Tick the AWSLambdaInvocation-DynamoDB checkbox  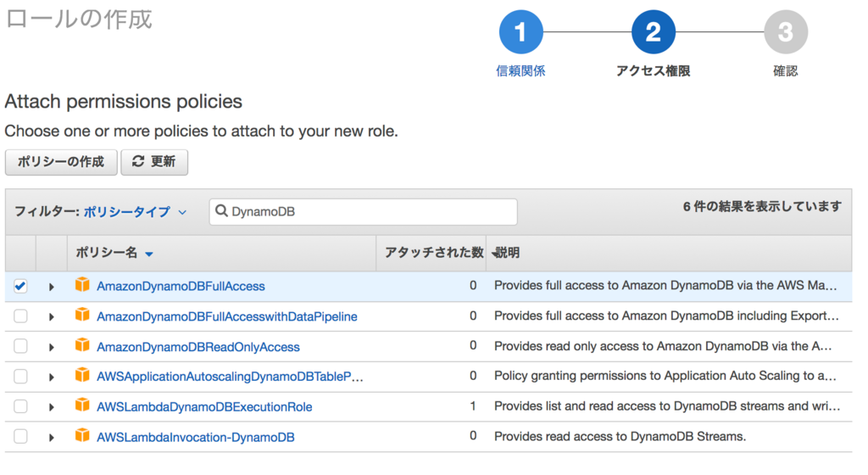[x=20, y=437]
